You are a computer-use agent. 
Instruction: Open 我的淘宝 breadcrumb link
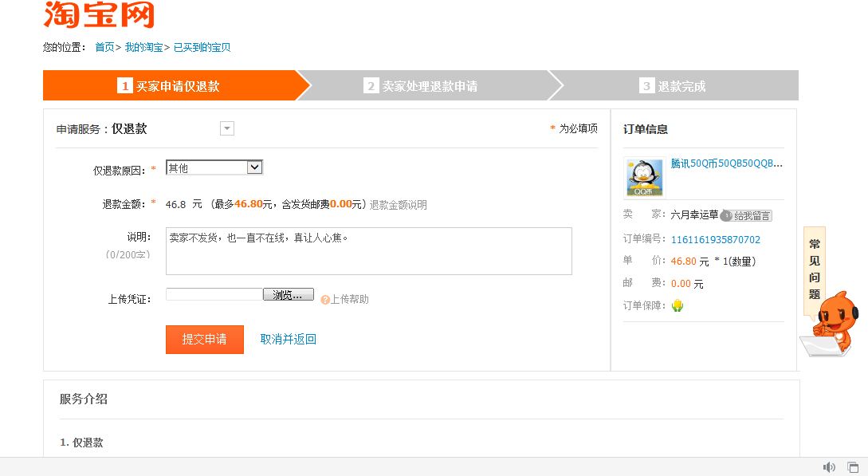click(143, 48)
